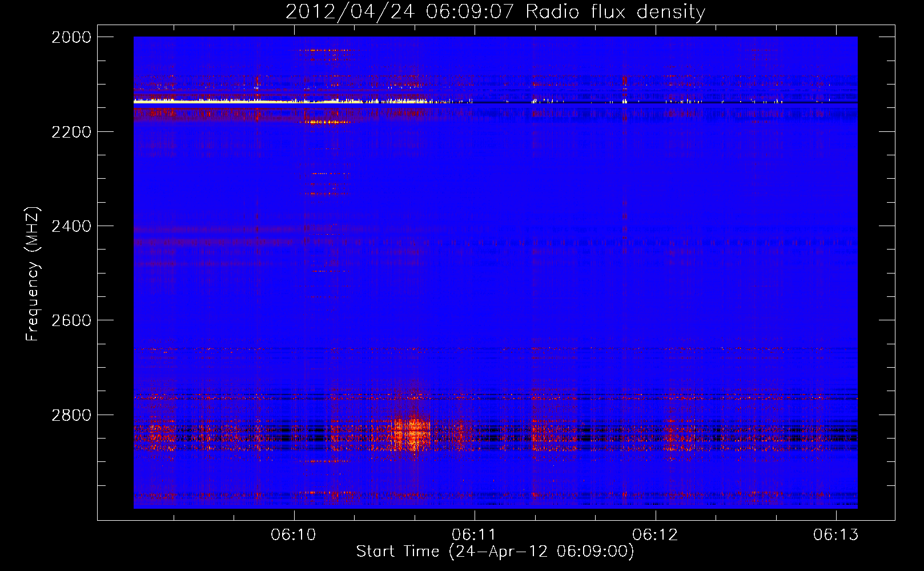
Task: Click the bright yellow burst near 2850 MHz
Action: click(412, 434)
